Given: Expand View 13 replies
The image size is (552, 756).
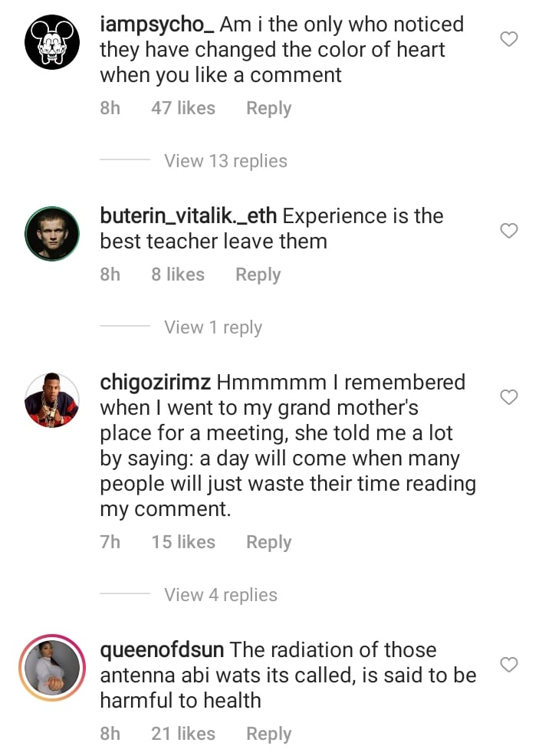Looking at the screenshot, I should 225,161.
